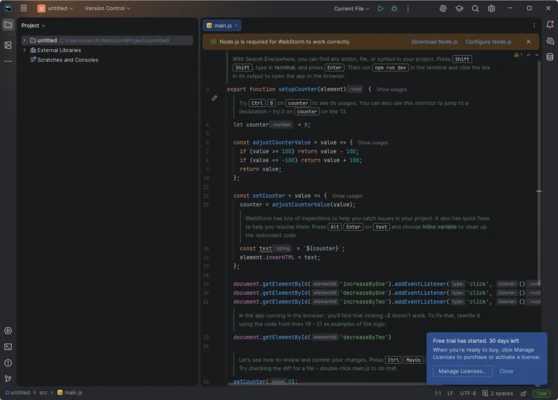Open more run actions menu

click(408, 8)
